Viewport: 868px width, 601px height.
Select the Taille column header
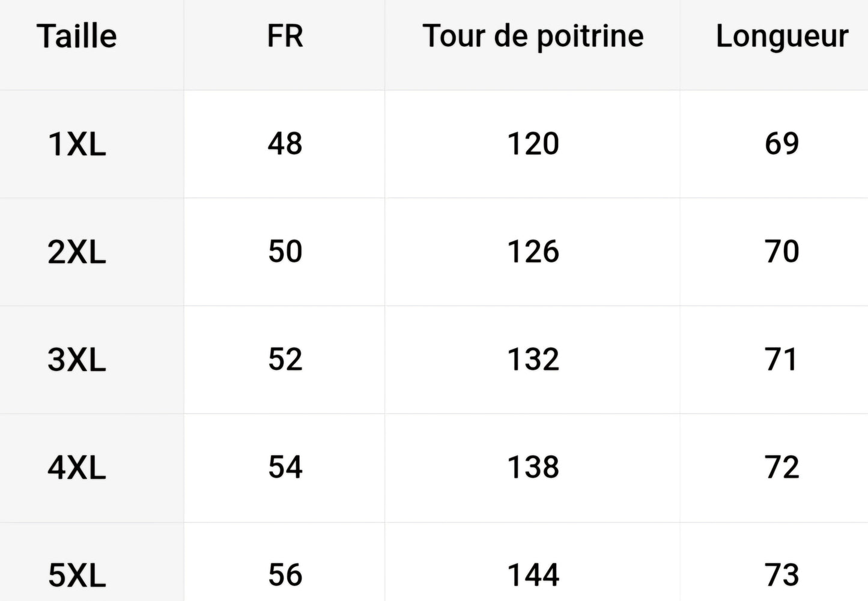pyautogui.click(x=77, y=36)
